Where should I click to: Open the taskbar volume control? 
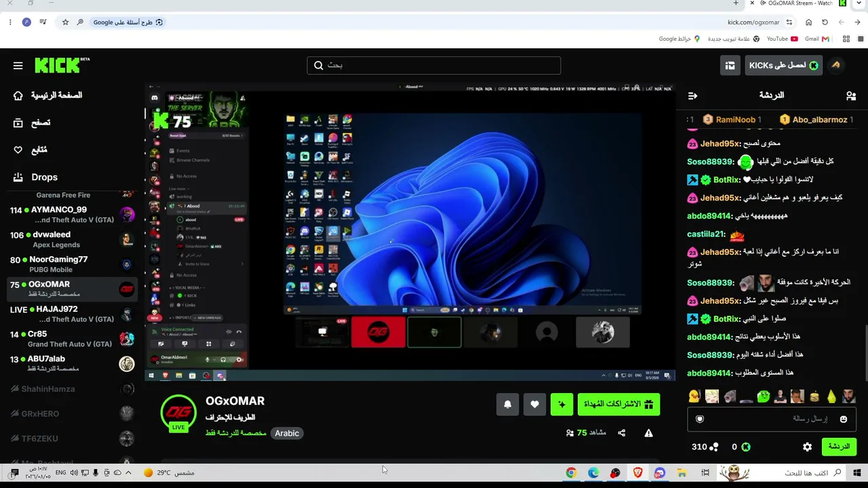click(x=74, y=472)
